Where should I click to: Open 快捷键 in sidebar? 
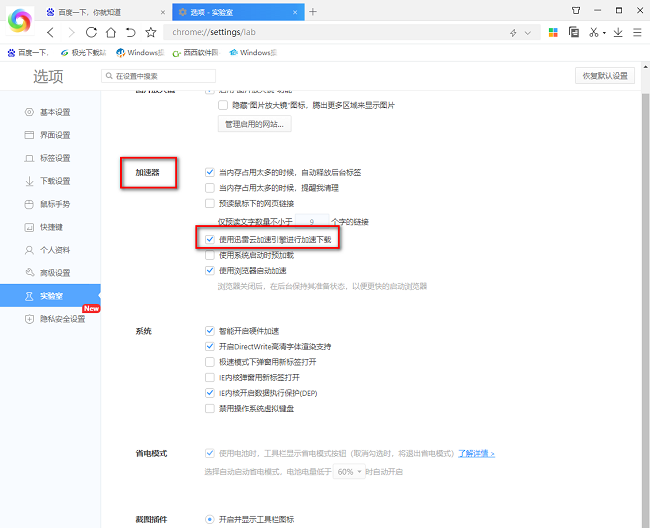(50, 227)
